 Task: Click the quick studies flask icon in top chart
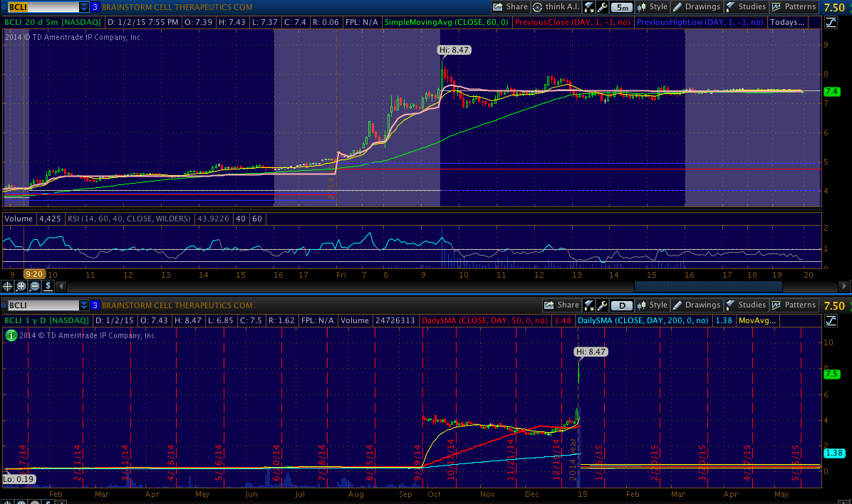coord(589,7)
